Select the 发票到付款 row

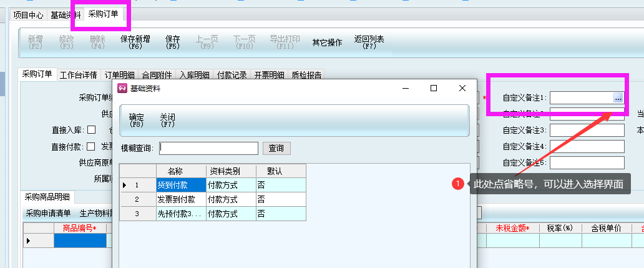[x=181, y=199]
